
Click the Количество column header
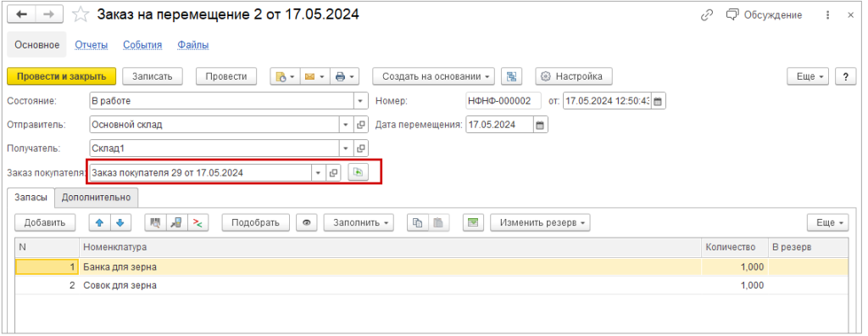pyautogui.click(x=735, y=247)
